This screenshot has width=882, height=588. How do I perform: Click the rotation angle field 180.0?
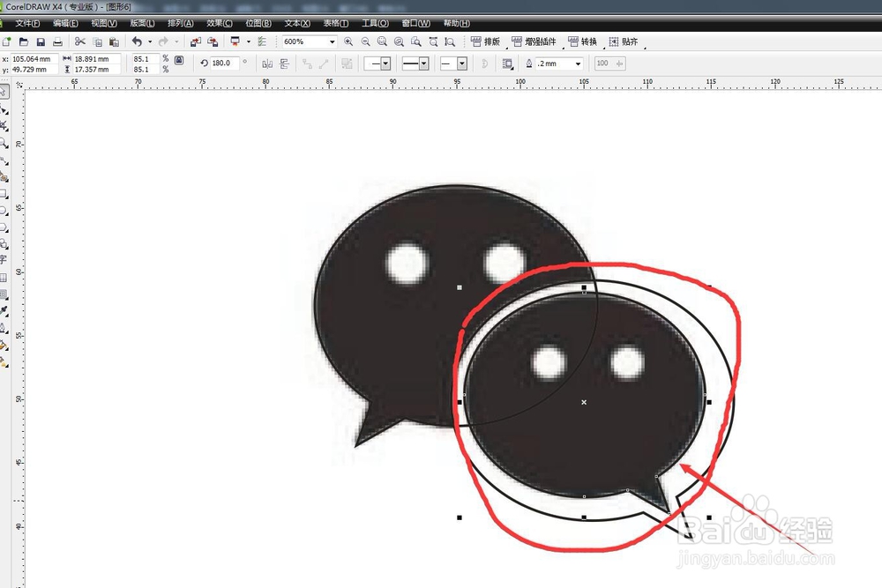pyautogui.click(x=225, y=63)
